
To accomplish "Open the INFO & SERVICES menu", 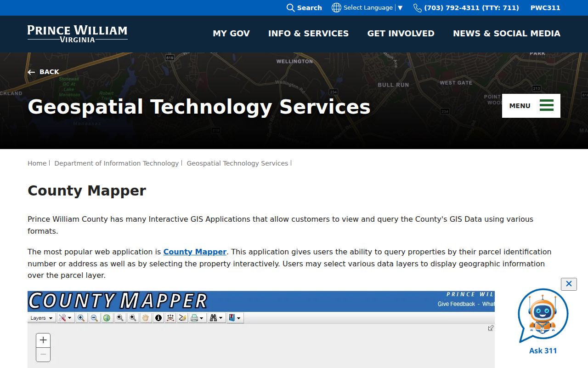I will click(308, 34).
